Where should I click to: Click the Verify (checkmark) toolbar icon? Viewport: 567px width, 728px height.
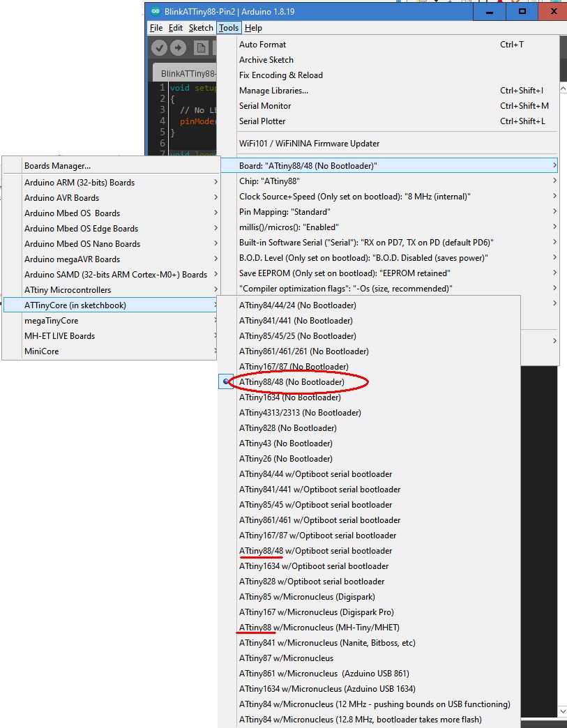click(158, 47)
